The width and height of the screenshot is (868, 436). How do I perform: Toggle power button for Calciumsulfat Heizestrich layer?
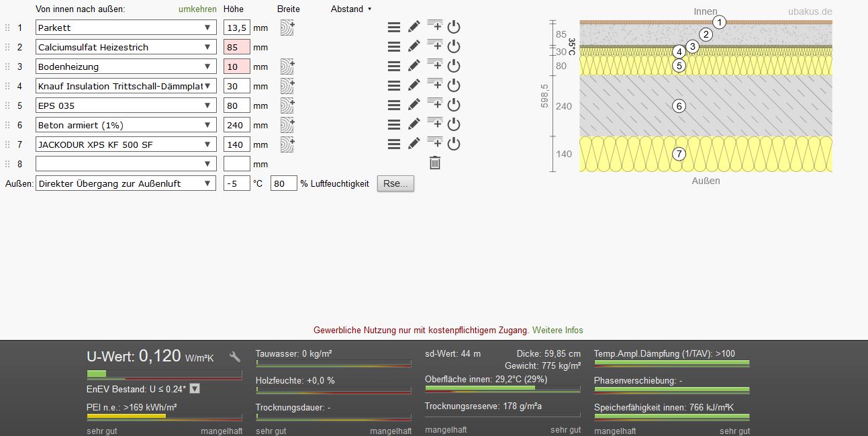(454, 47)
